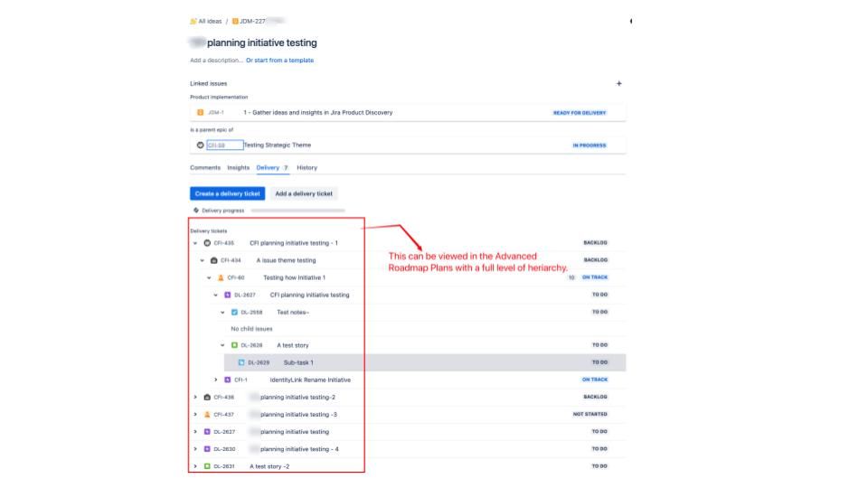Click the CFI-434 theme issue icon
Viewport: 868px width, 488px height.
point(213,260)
